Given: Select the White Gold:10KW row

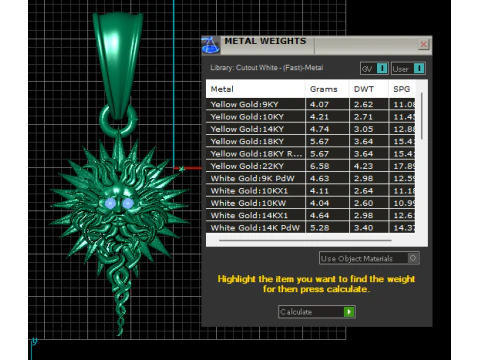Looking at the screenshot, I should [310, 203].
